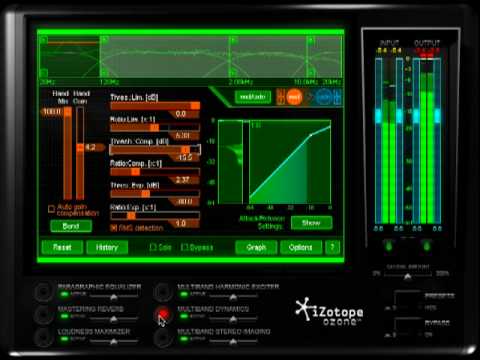Click the Limiter Threshold value 0.0
The width and height of the screenshot is (480, 360).
pos(181,114)
